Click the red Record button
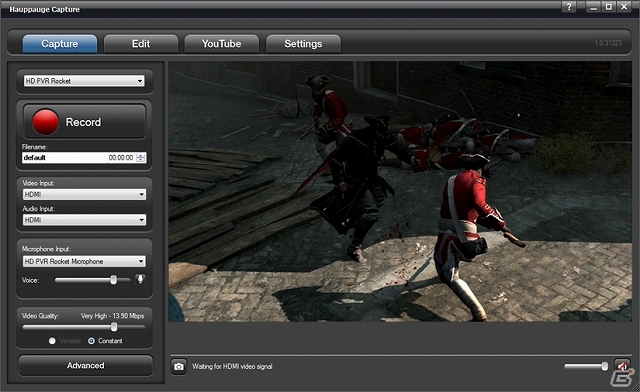Viewport: 640px width, 392px height. pyautogui.click(x=84, y=122)
